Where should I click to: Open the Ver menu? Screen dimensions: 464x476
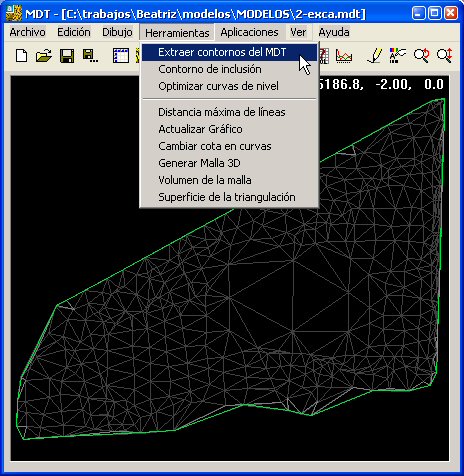tap(298, 32)
